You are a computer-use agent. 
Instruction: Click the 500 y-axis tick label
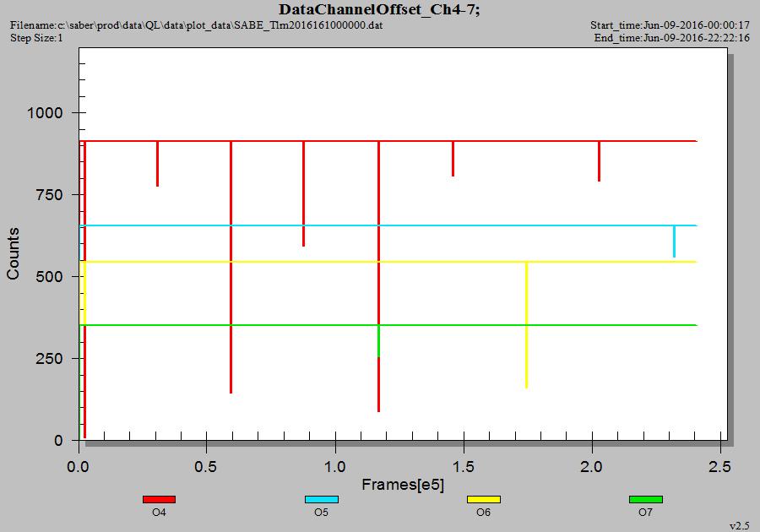coord(50,277)
